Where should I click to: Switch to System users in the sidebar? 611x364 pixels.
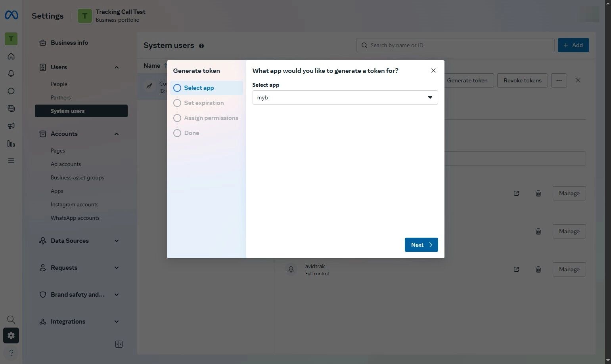pos(67,111)
